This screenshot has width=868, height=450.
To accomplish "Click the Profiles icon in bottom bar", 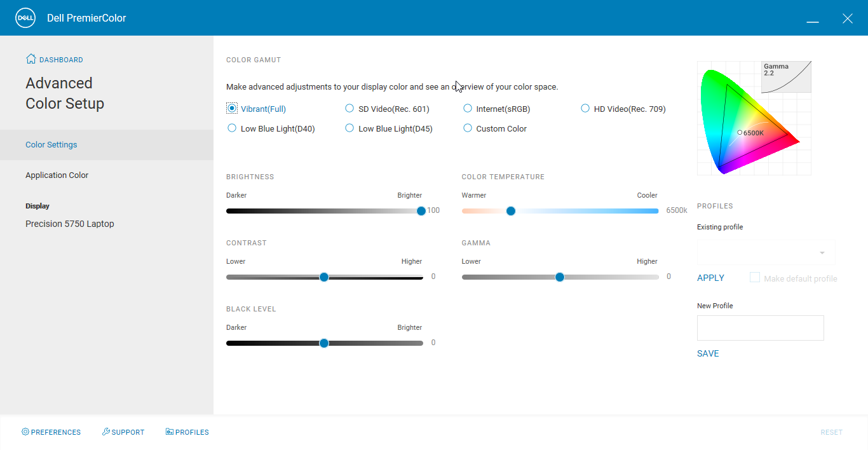I will point(170,432).
